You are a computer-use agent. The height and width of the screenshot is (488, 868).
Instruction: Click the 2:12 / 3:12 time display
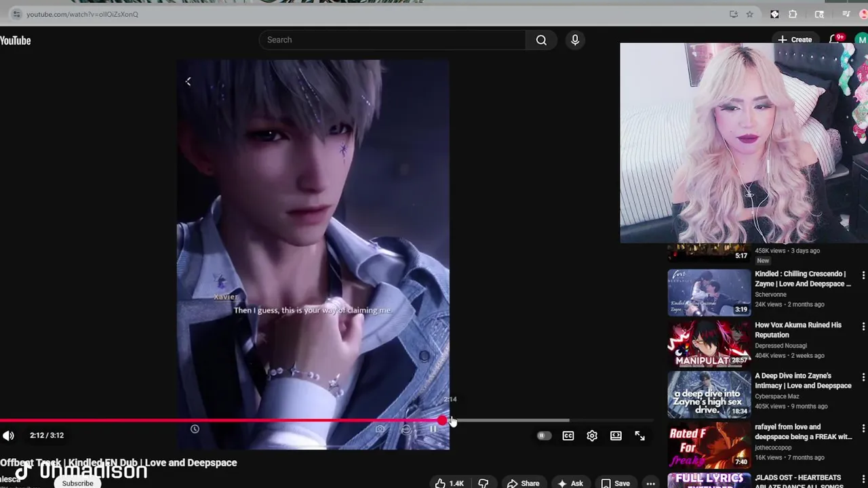coord(47,436)
